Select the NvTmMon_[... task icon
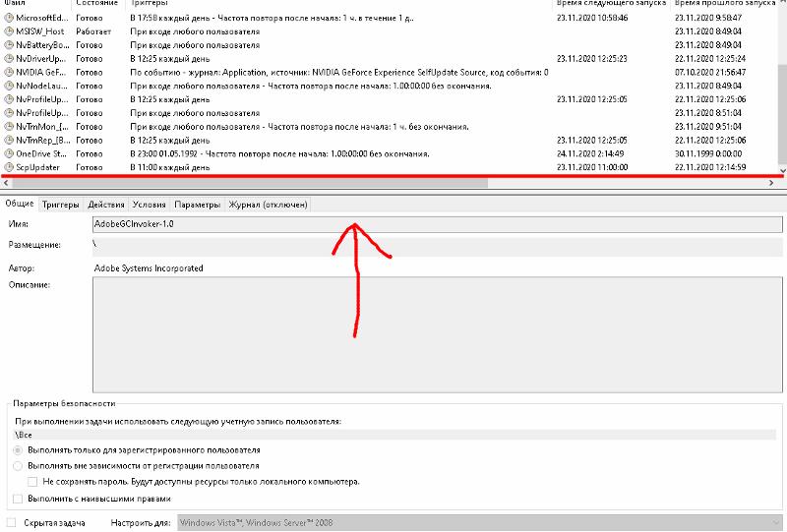This screenshot has height=532, width=787. pyautogui.click(x=9, y=127)
